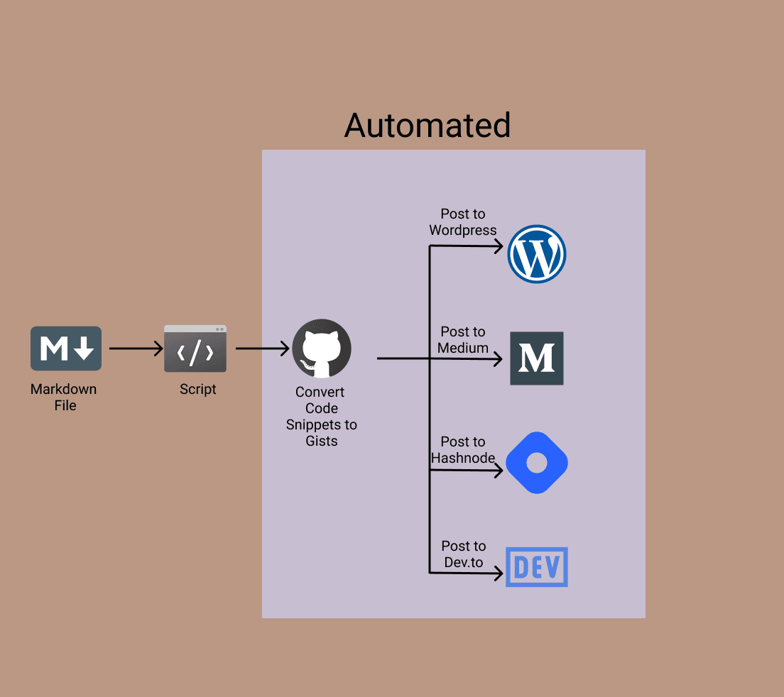The width and height of the screenshot is (784, 697).
Task: Click the "Post to Medium" label
Action: click(x=463, y=340)
